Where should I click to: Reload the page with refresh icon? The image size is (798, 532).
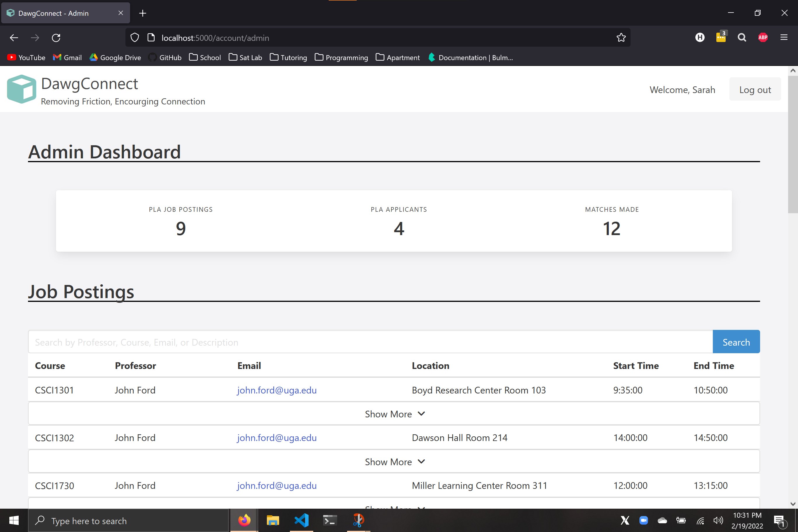pos(56,38)
